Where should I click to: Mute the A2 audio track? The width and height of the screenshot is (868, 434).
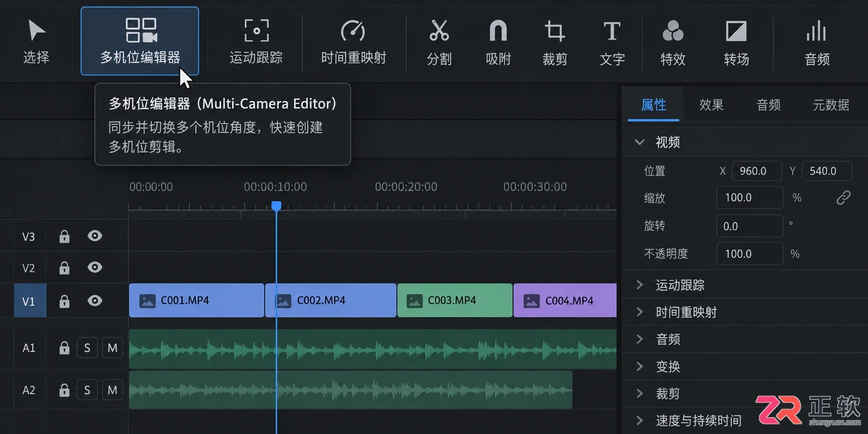[112, 390]
